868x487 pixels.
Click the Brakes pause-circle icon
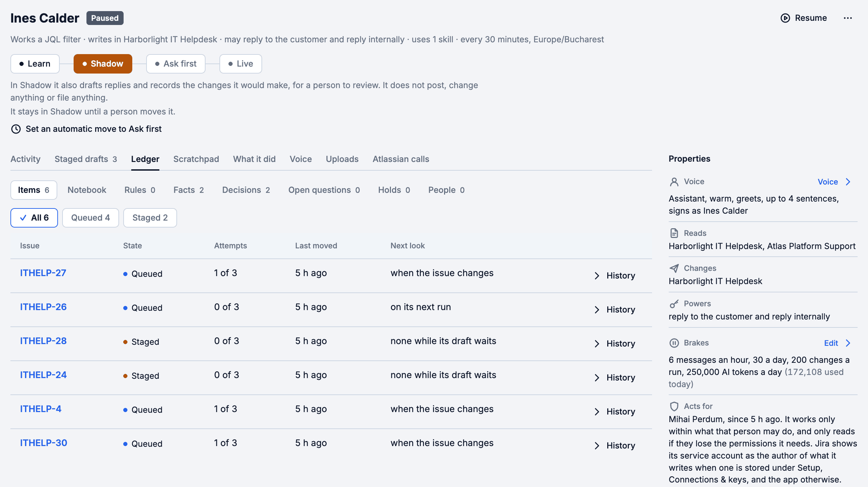click(x=674, y=343)
